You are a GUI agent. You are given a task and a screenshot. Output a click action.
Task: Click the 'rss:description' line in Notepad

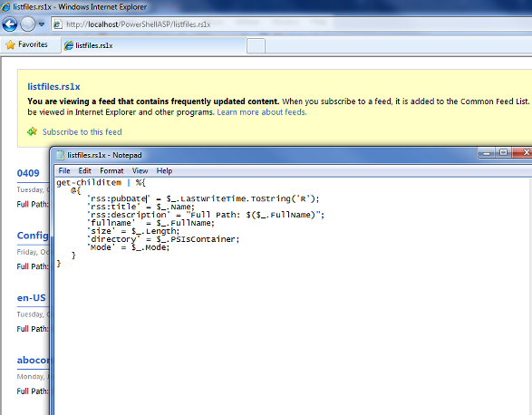point(206,215)
